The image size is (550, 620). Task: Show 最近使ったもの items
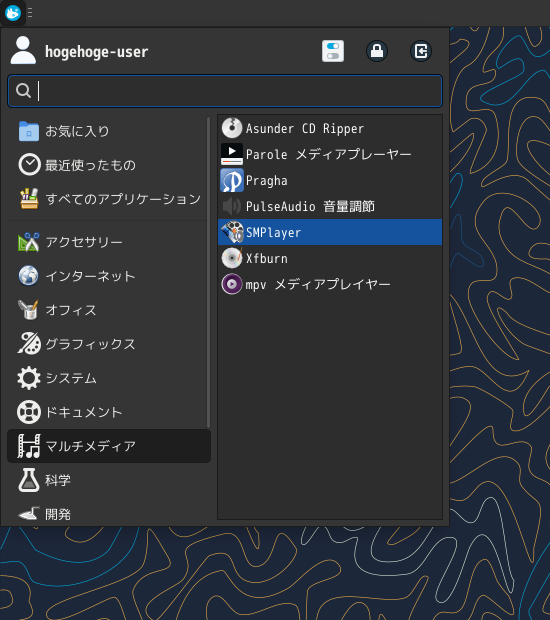pos(107,165)
